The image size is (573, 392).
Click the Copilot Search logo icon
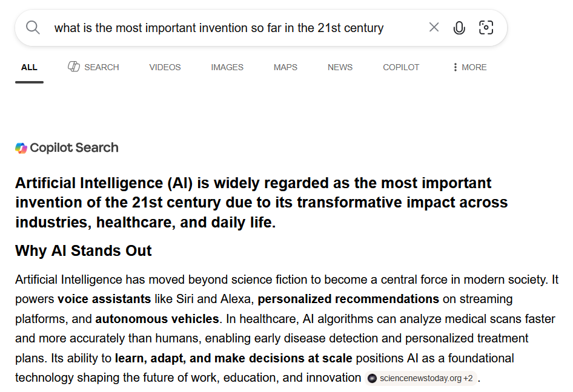pyautogui.click(x=21, y=148)
